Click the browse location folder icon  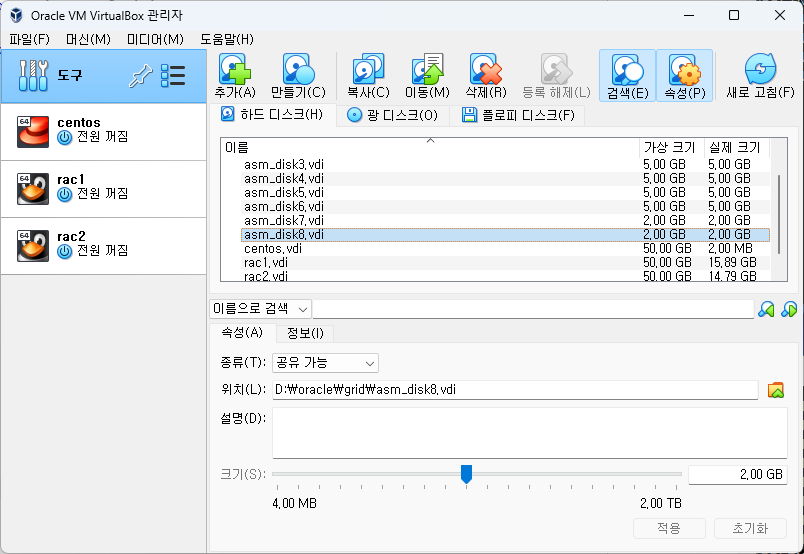[x=776, y=390]
